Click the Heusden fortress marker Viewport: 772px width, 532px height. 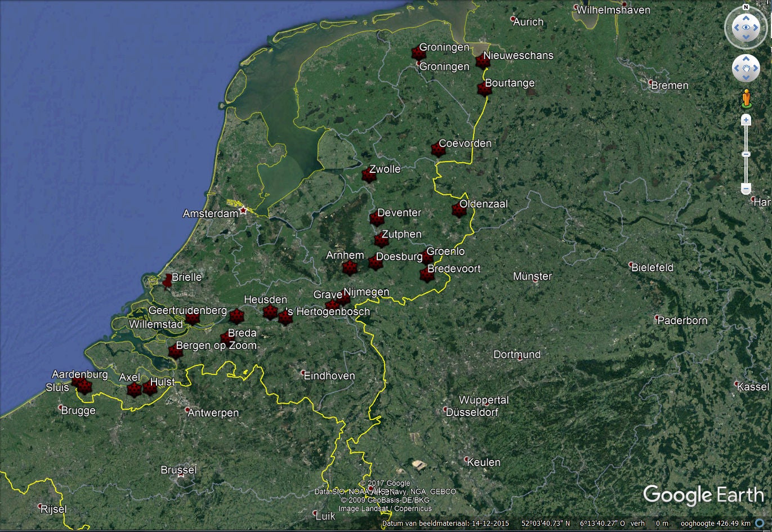(270, 312)
